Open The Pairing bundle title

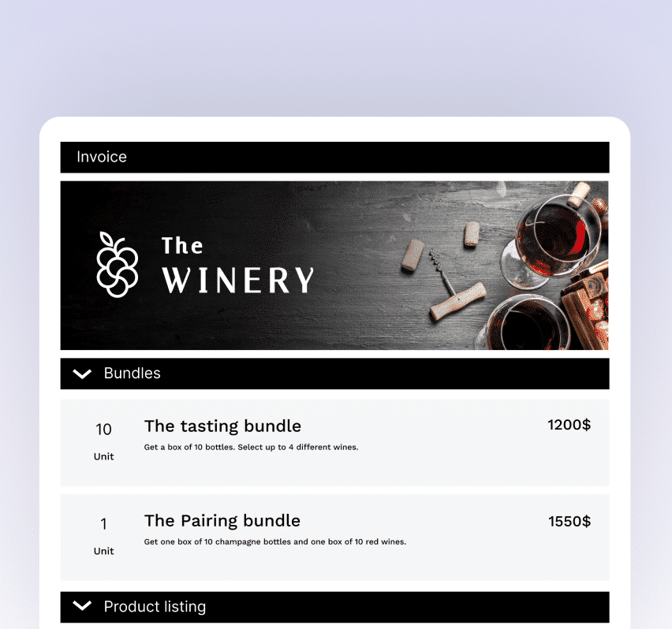point(222,521)
